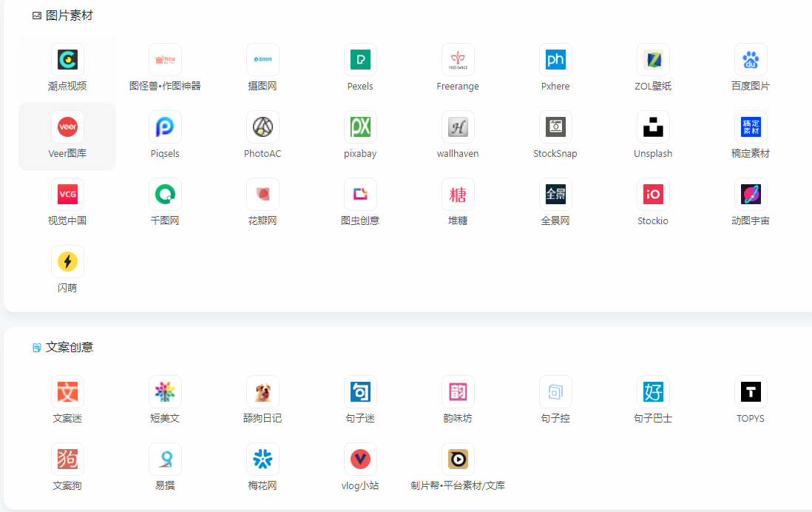Click the 百度图片 text label
The width and height of the screenshot is (812, 512).
point(751,86)
